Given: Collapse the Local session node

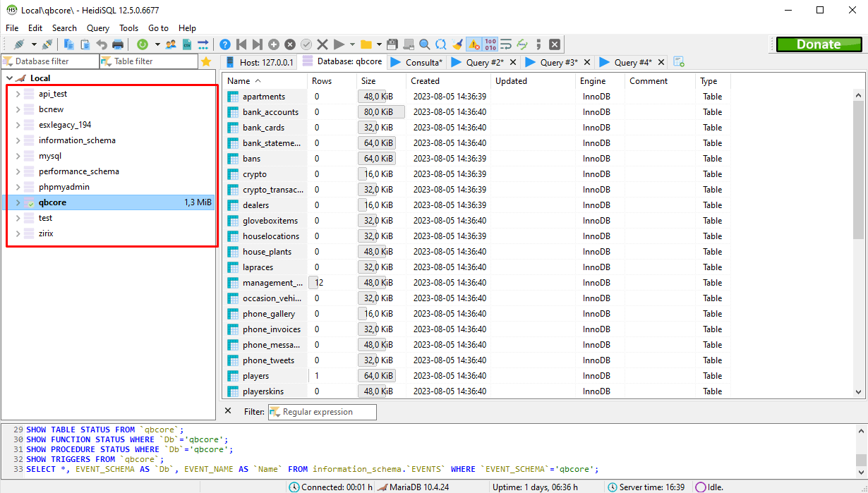Looking at the screenshot, I should point(9,78).
